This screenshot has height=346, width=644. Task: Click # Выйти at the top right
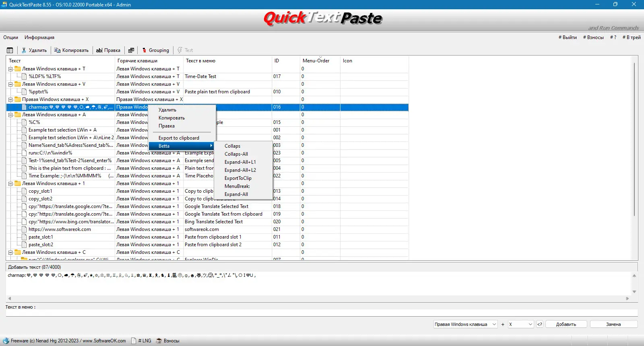coord(568,37)
